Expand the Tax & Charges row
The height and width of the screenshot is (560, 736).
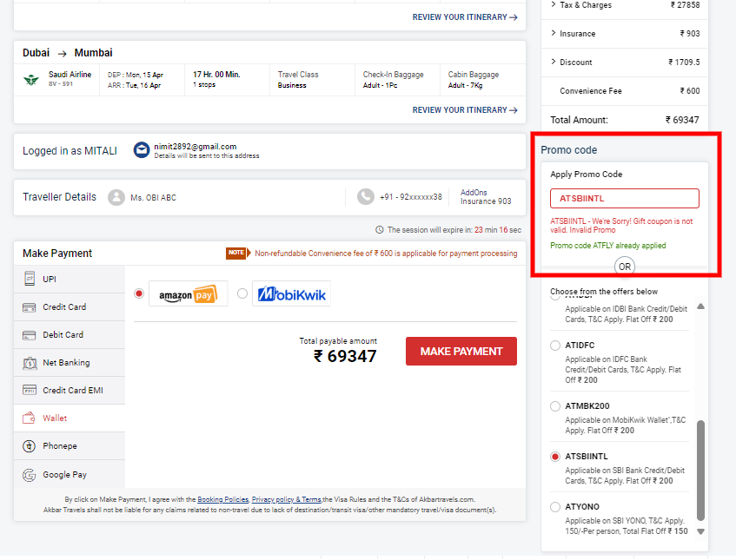click(625, 5)
